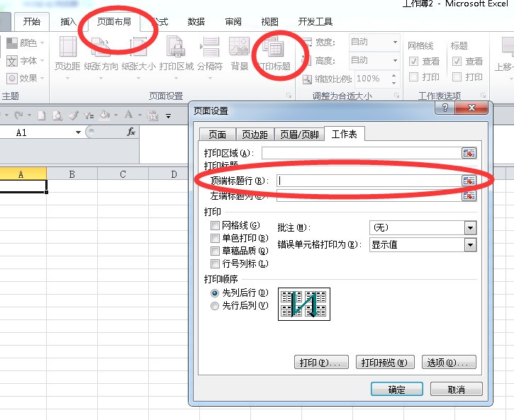Click range selector icon for 左端标题列 field
514x420 pixels.
(x=469, y=195)
